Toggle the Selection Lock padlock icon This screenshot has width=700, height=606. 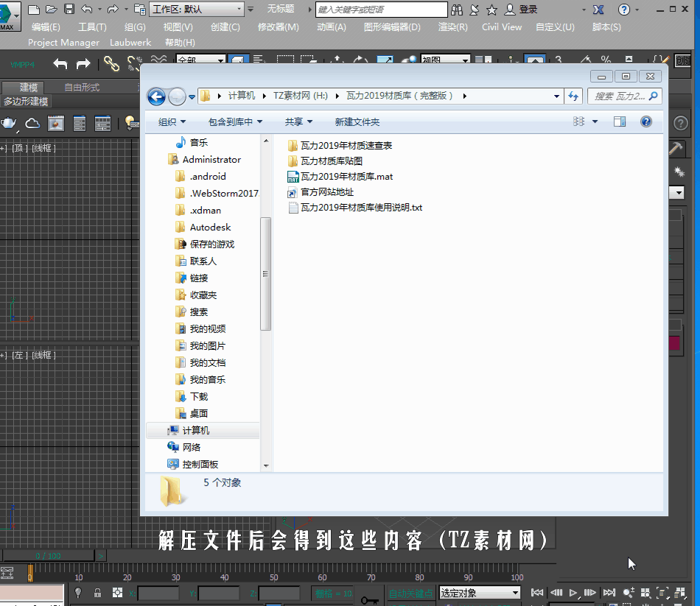click(97, 592)
